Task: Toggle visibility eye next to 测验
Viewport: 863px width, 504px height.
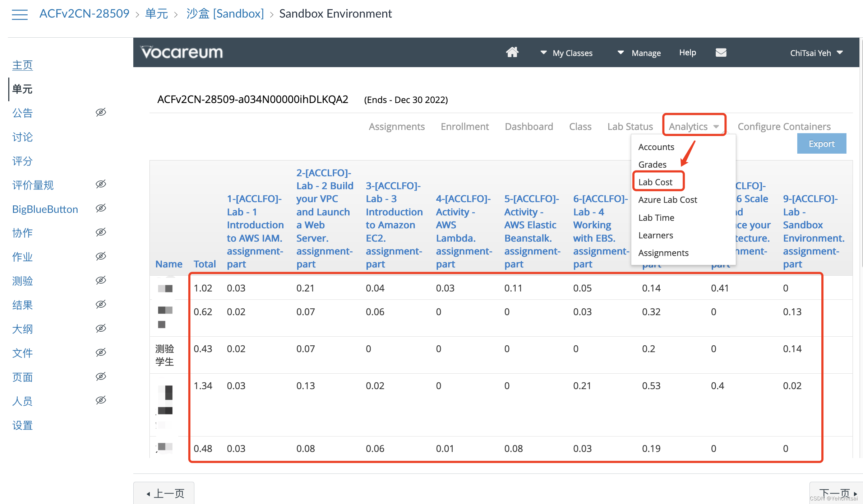Action: [x=101, y=280]
